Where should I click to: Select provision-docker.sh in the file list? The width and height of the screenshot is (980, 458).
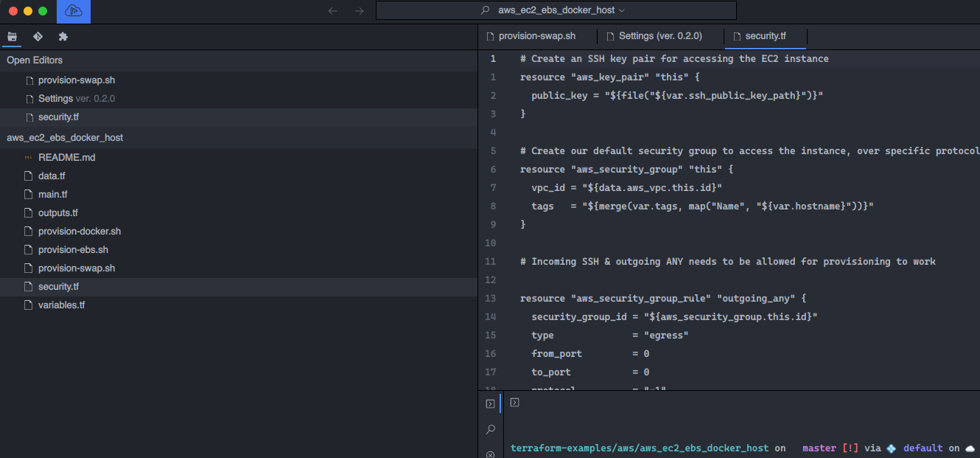(79, 231)
